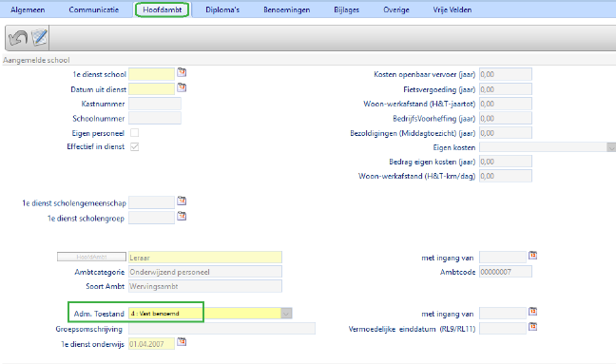Click the Hoofdambt field containing Leraar

click(x=205, y=258)
